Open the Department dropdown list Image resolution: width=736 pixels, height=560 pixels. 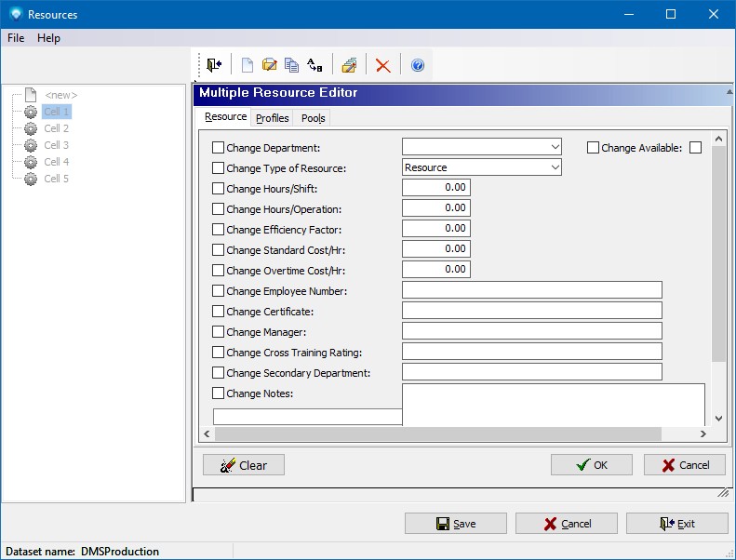555,147
